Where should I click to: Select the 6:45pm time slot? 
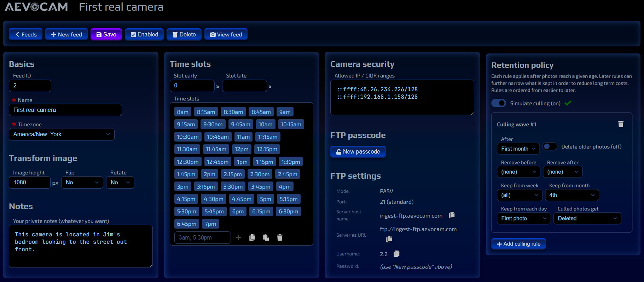[186, 224]
